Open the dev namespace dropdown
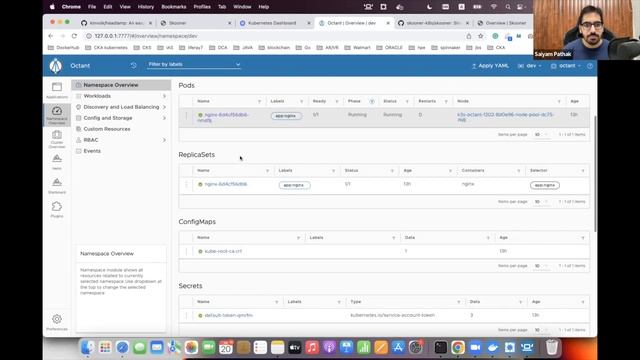Viewport: 640px width, 360px height. point(530,66)
